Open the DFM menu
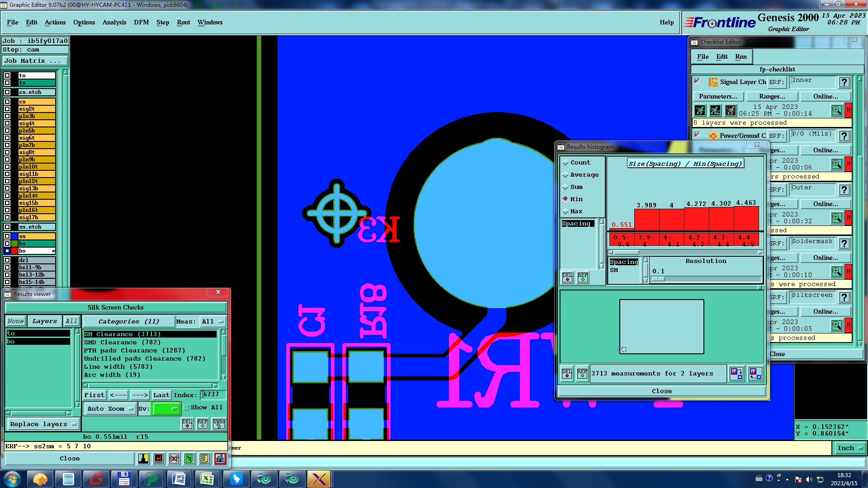The height and width of the screenshot is (488, 868). (141, 22)
